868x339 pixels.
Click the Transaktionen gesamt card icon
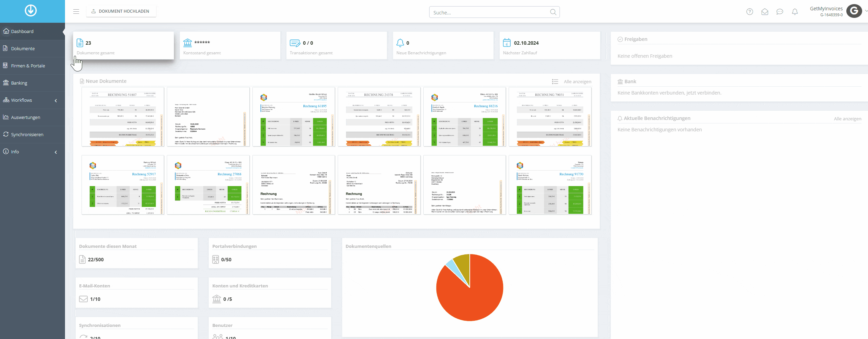click(x=295, y=43)
